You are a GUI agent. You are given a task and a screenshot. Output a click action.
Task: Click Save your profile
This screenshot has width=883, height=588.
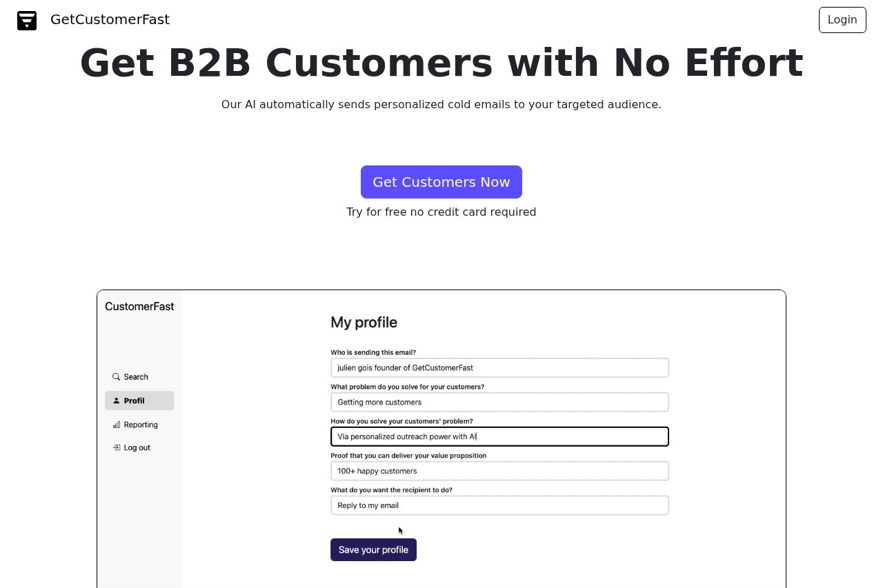373,549
